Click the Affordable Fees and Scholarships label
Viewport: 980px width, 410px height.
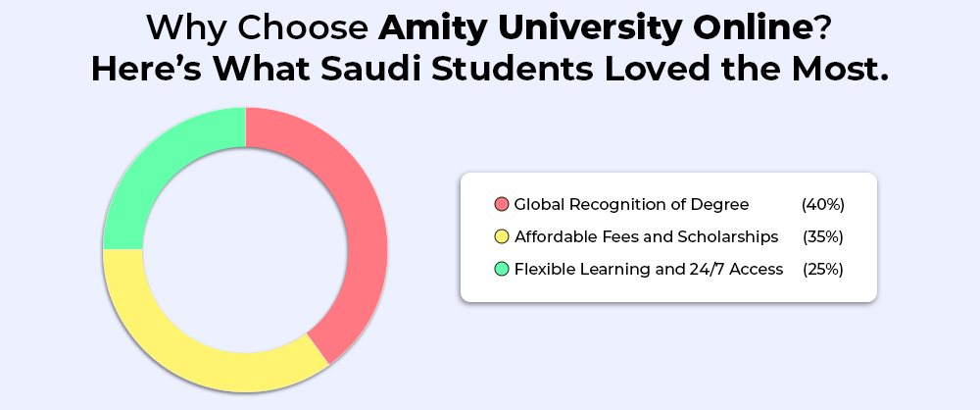(x=646, y=237)
